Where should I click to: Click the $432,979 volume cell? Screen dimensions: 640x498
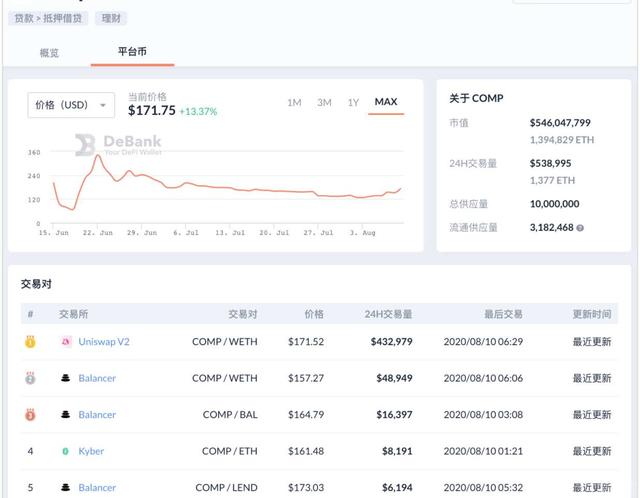[x=391, y=342]
